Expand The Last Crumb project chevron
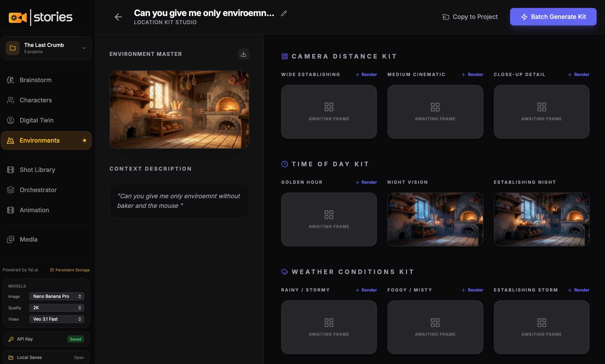The image size is (605, 364). tap(83, 48)
